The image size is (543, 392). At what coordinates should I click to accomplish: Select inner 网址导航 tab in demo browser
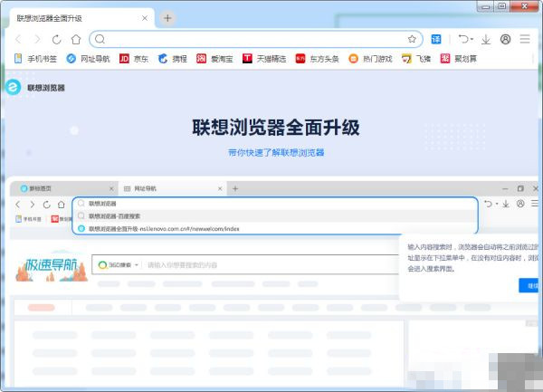click(x=172, y=188)
